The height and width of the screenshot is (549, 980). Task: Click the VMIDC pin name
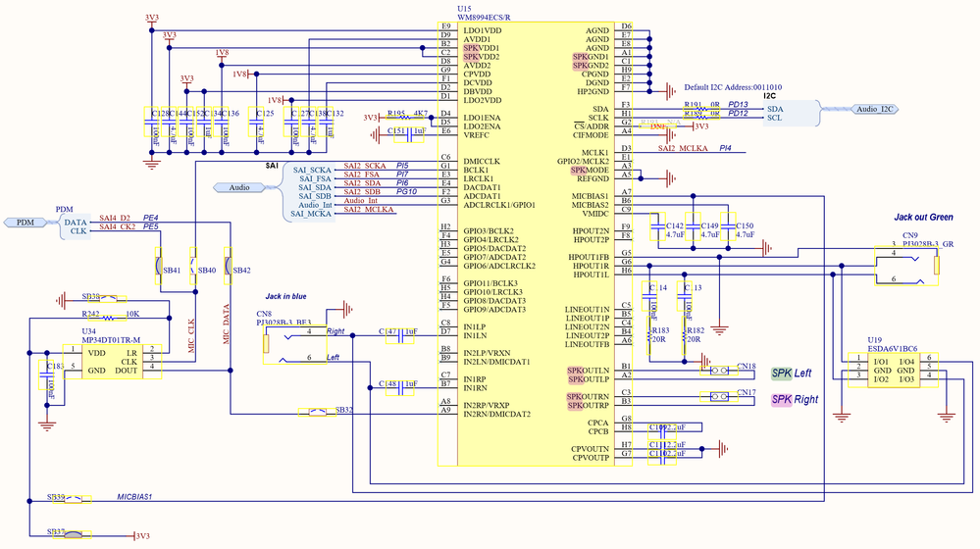(595, 214)
